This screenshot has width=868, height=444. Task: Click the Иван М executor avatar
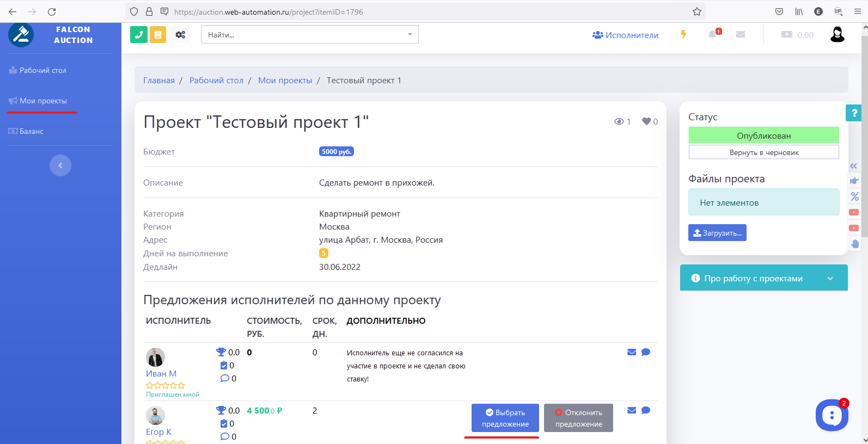click(x=155, y=357)
